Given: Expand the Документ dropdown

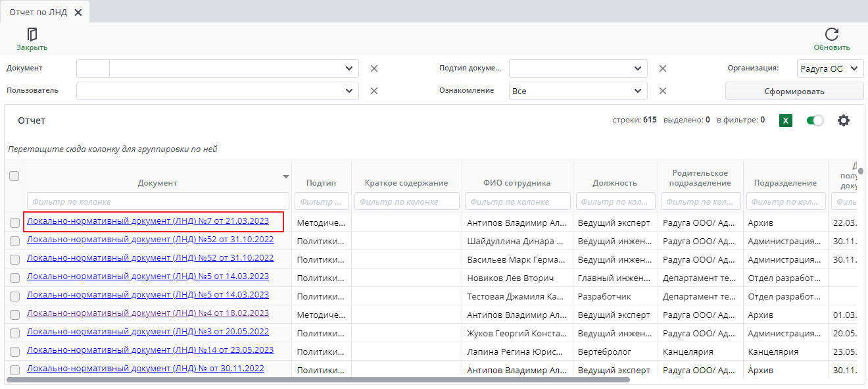Looking at the screenshot, I should coord(349,68).
